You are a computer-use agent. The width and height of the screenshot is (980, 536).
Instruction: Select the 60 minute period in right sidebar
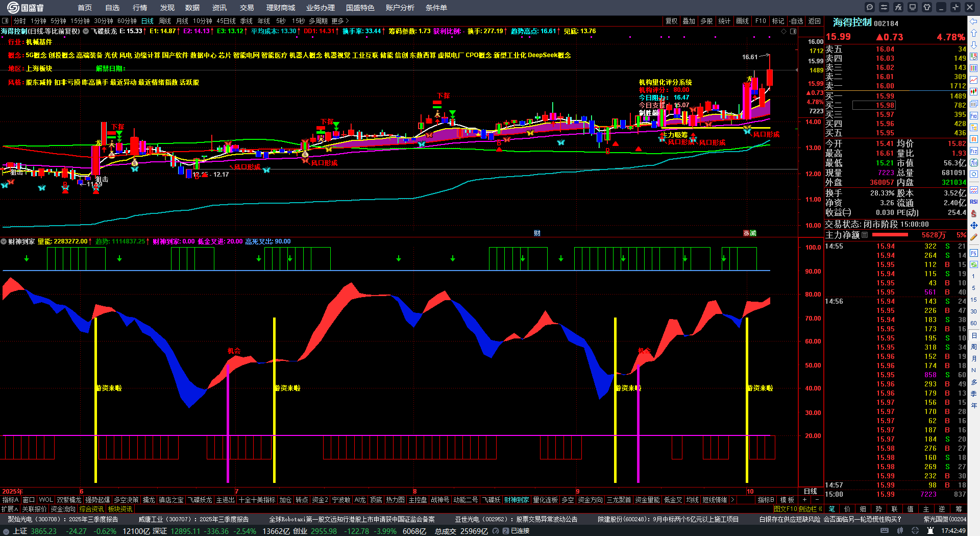coord(974,323)
